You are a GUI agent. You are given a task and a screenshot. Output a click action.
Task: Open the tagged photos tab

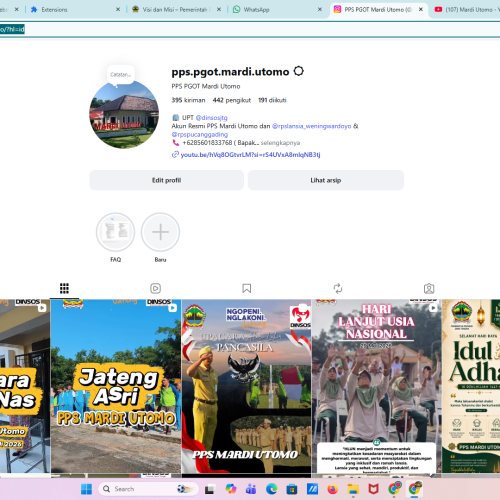click(x=429, y=288)
